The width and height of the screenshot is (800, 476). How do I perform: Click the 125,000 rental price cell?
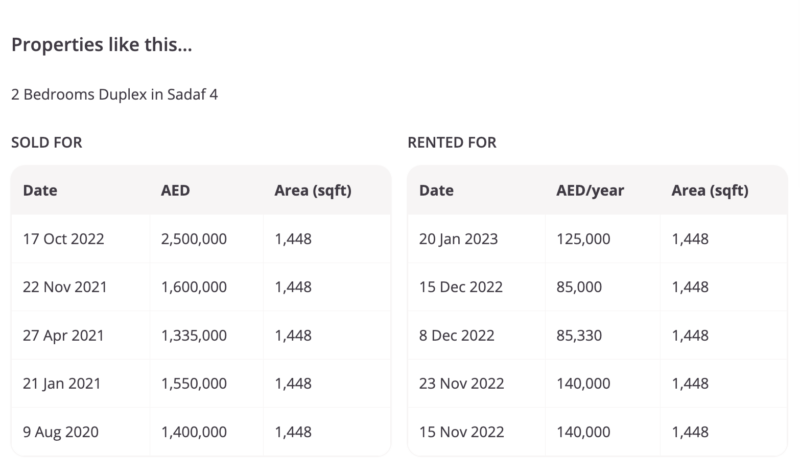click(x=583, y=239)
